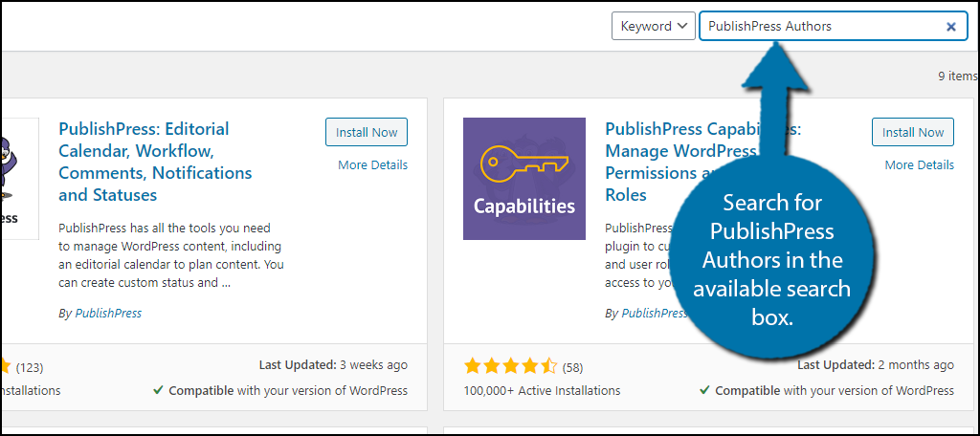
Task: Install the PublishPress Editorial Calendar plugin
Action: (x=367, y=132)
